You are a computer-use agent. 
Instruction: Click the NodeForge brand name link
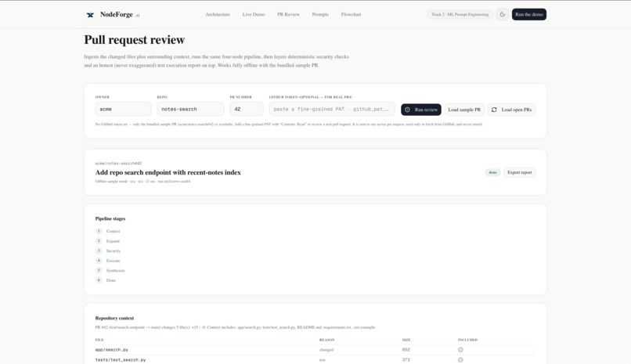[117, 14]
